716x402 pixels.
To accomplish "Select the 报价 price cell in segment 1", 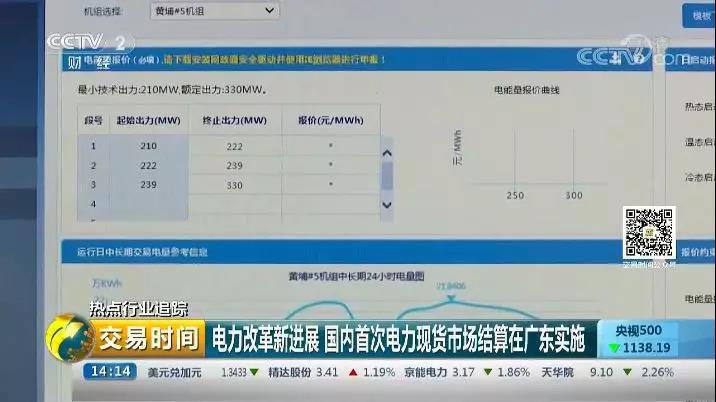I will [329, 145].
